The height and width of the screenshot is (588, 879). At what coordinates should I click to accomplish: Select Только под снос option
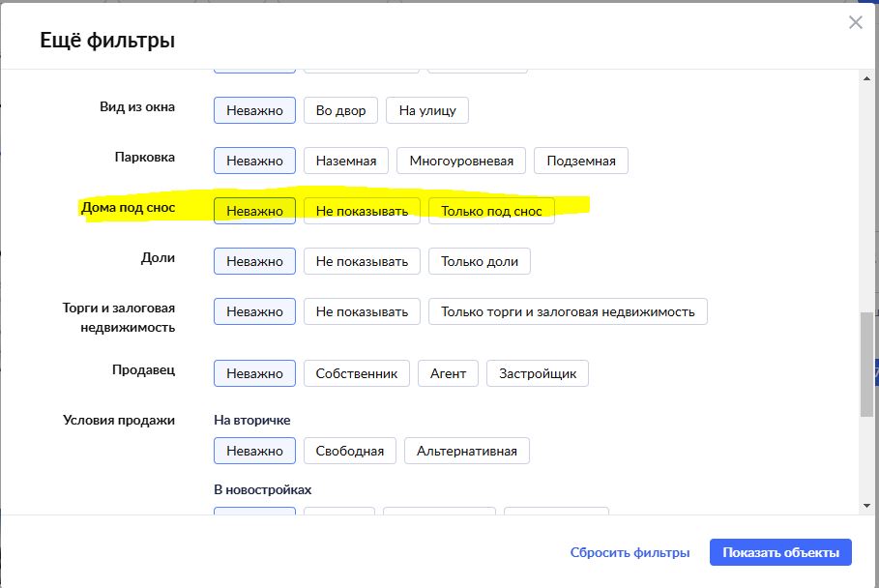pos(491,211)
